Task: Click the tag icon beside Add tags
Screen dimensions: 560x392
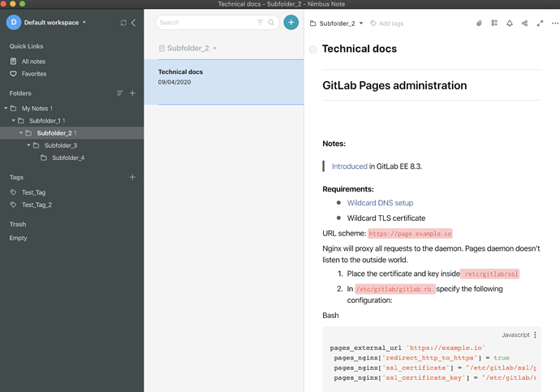Action: point(373,24)
